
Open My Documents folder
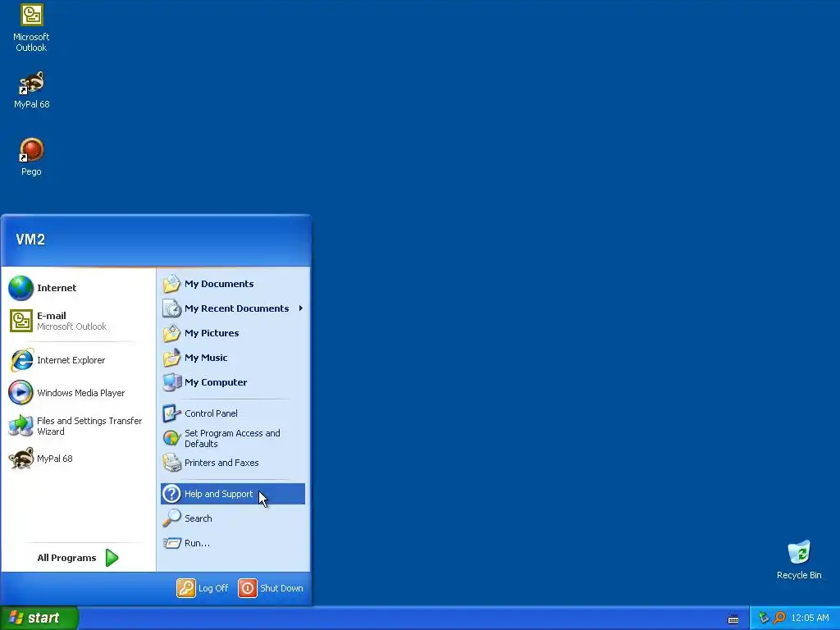[x=232, y=284]
